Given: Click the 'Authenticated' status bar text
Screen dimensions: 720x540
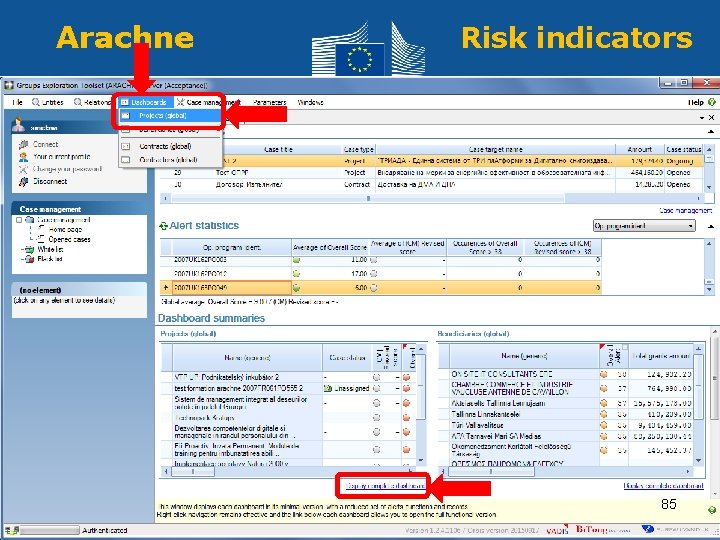Looking at the screenshot, I should click(x=104, y=530).
